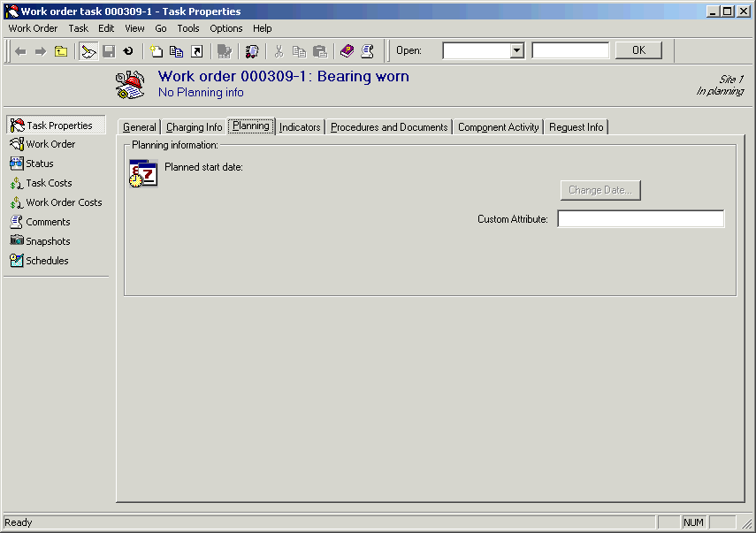Screen dimensions: 756x533
Task: Open the purple Help book icon
Action: tap(347, 51)
